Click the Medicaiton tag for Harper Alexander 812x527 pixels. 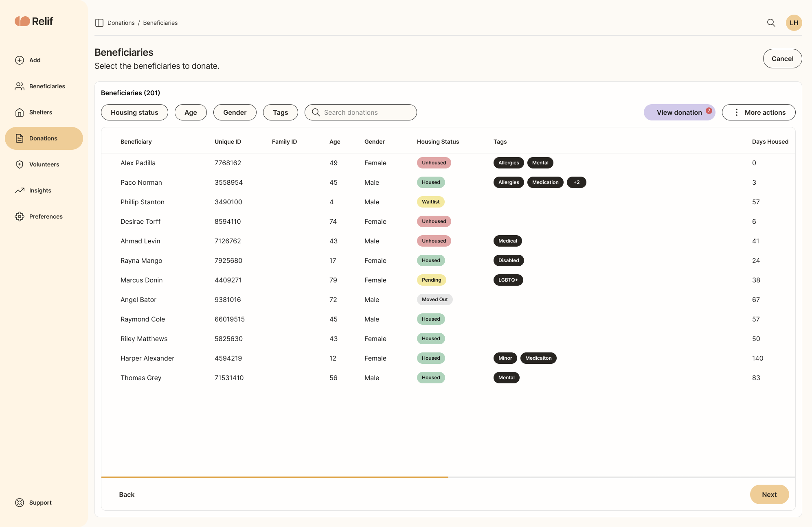pyautogui.click(x=538, y=358)
